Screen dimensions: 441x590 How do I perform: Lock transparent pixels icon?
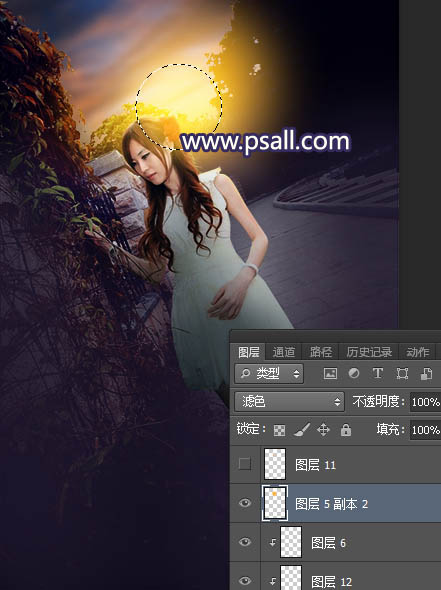(x=279, y=430)
